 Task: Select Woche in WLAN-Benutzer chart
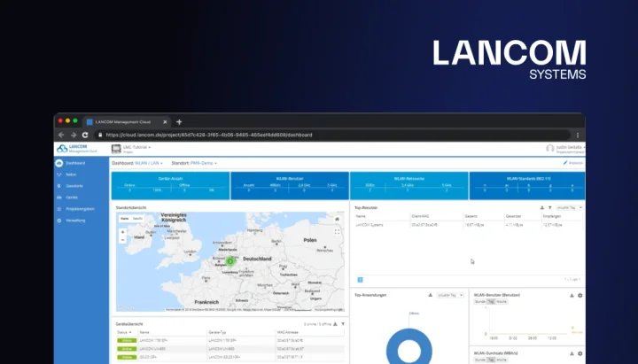(502, 302)
